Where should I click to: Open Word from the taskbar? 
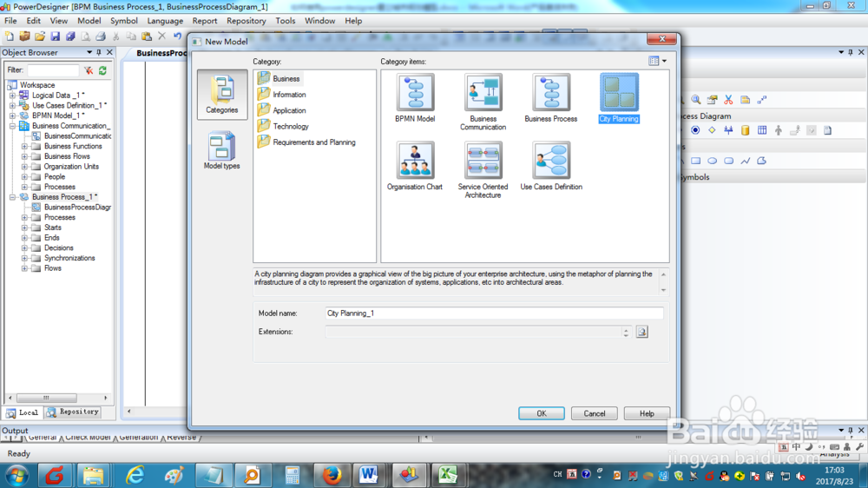[x=368, y=475]
